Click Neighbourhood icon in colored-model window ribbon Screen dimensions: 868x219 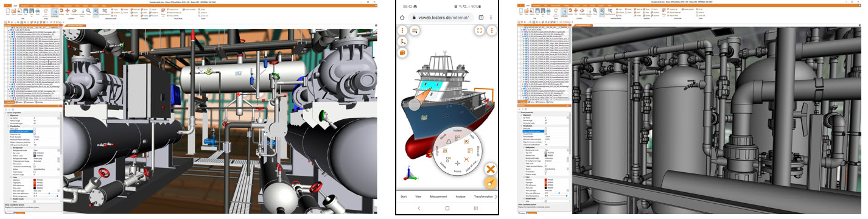tap(105, 12)
